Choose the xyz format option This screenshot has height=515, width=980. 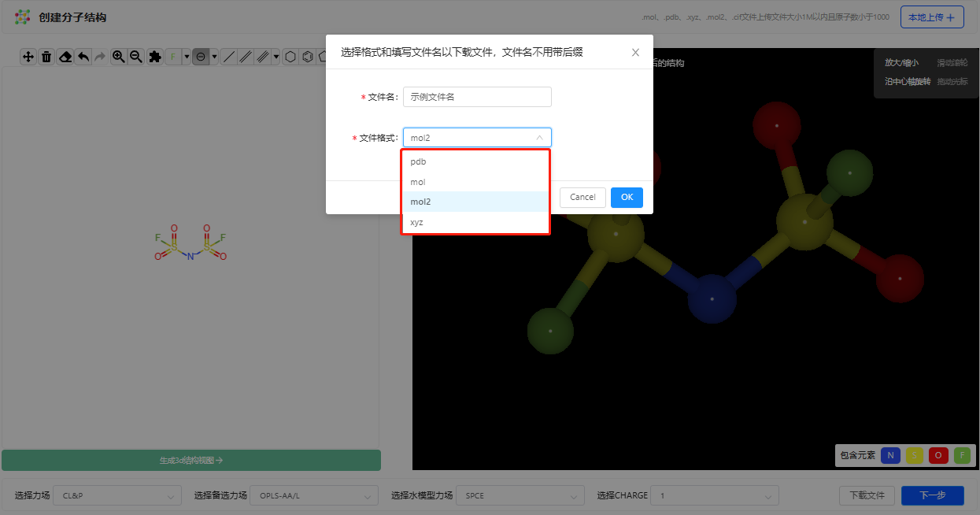tap(475, 222)
